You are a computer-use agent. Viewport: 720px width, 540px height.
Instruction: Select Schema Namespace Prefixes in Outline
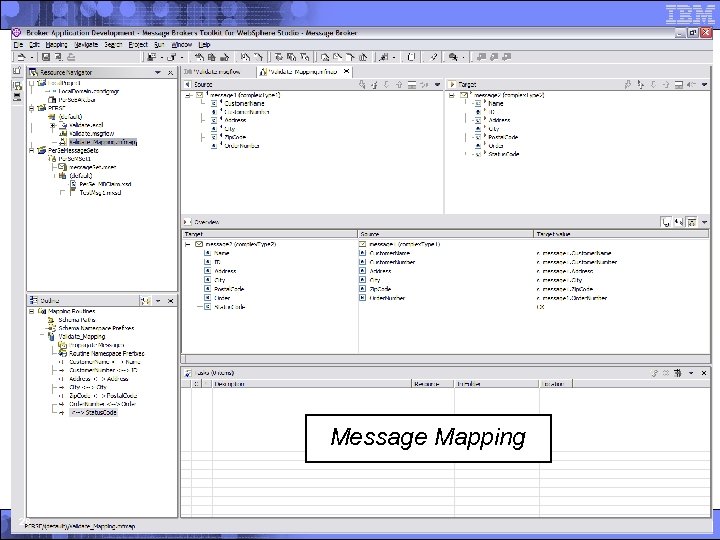(x=96, y=328)
